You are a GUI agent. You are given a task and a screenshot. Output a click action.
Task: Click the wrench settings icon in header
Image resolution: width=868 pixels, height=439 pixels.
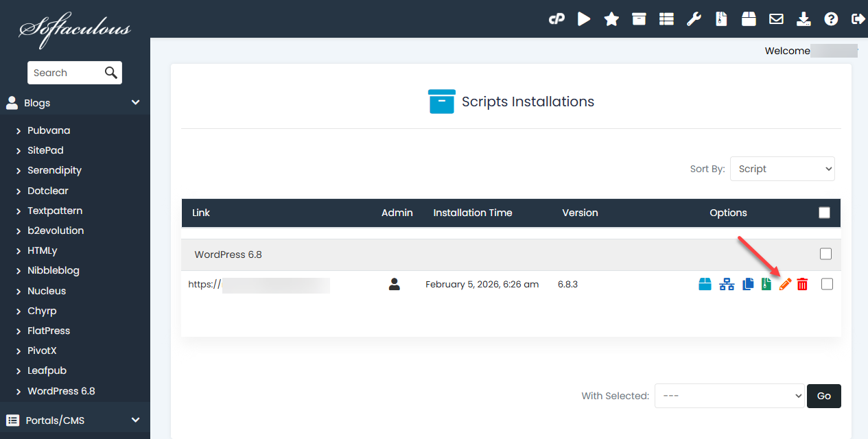point(694,19)
